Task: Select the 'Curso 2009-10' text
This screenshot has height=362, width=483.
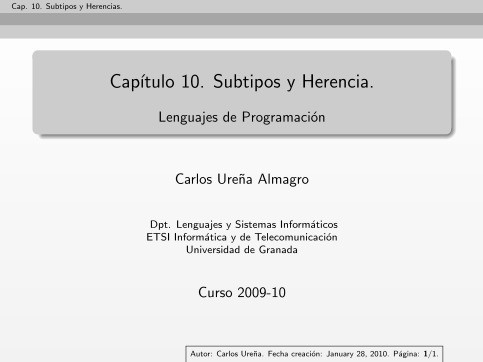Action: tap(242, 293)
